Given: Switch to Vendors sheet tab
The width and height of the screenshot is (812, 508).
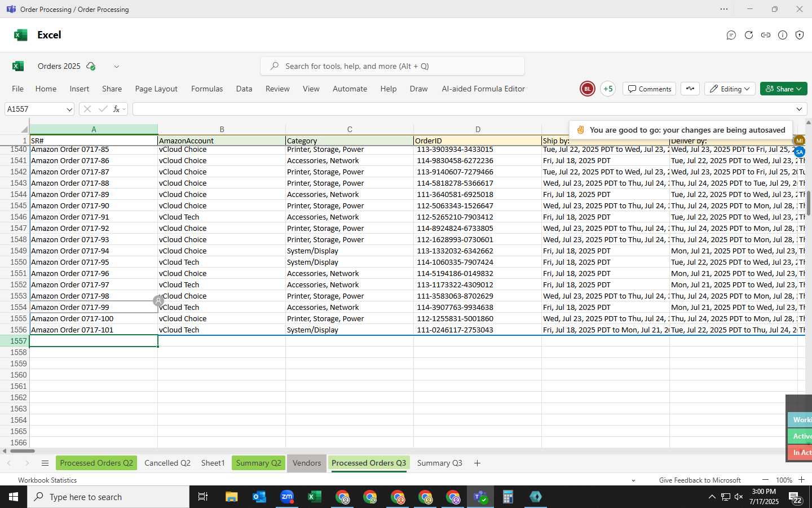Looking at the screenshot, I should [307, 463].
